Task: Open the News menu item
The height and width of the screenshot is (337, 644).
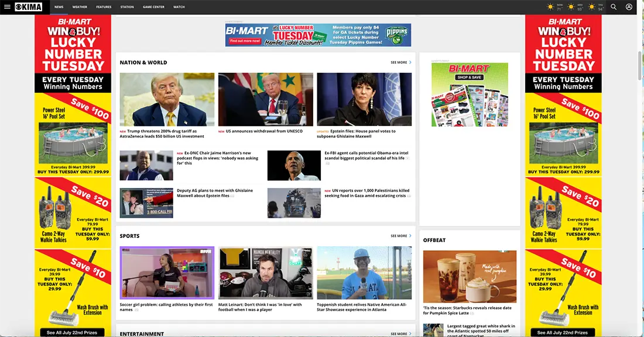Action: click(x=59, y=7)
